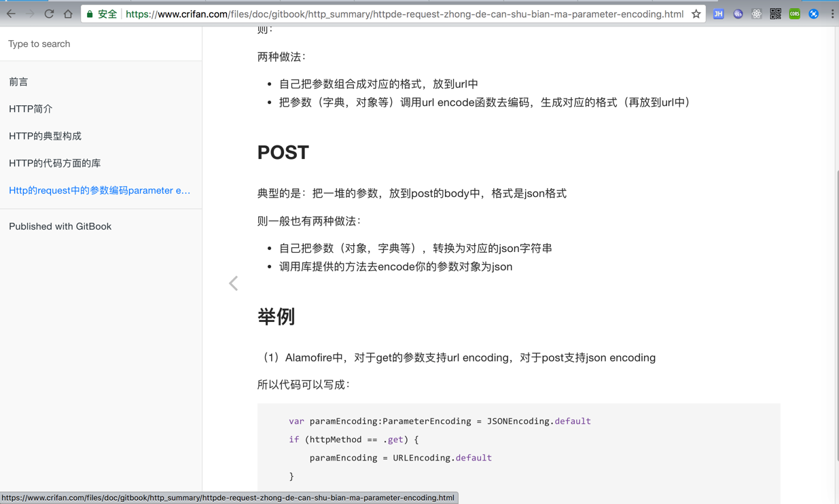Viewport: 839px width, 504px height.
Task: Open the HTTP简介 chapter
Action: [x=31, y=109]
